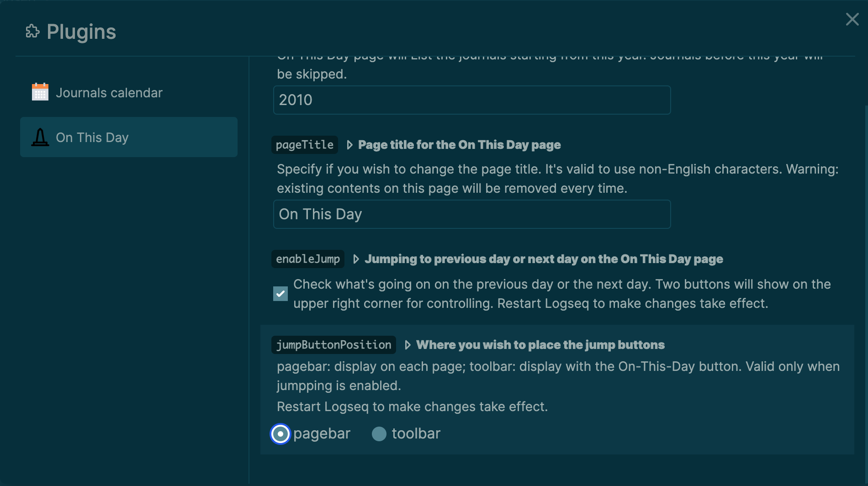
Task: Click the enableJump setting key label
Action: coord(308,259)
